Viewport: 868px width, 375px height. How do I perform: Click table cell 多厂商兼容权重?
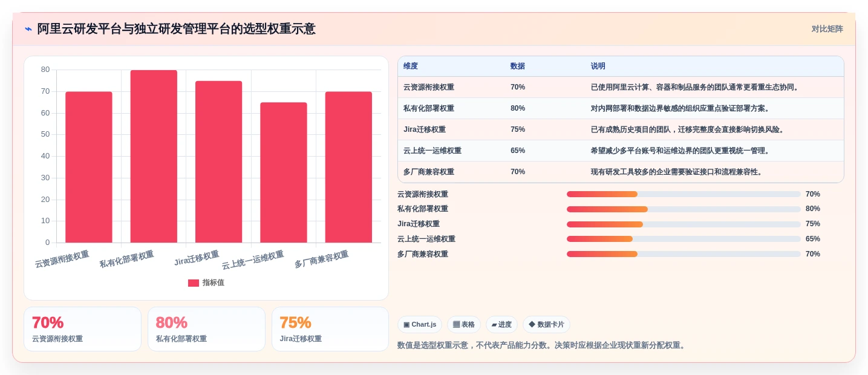tap(429, 172)
